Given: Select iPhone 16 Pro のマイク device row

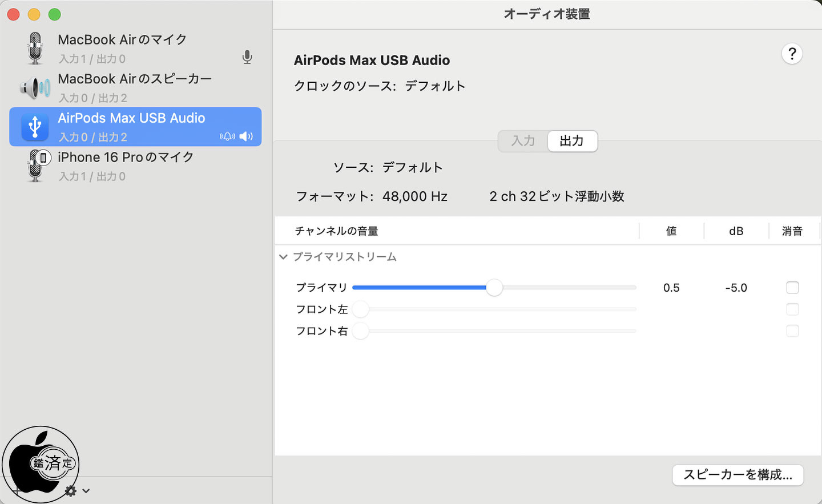Looking at the screenshot, I should click(x=135, y=166).
